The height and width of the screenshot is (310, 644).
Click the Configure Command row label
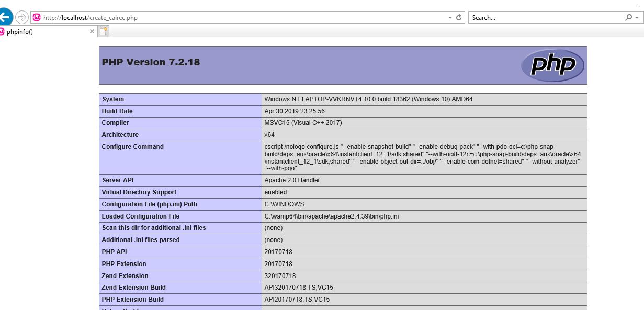[133, 147]
